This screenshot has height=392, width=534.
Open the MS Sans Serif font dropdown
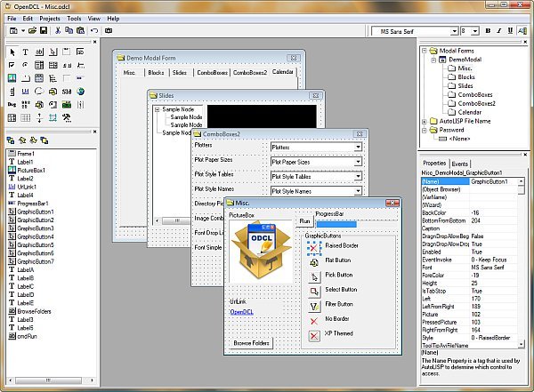[454, 31]
